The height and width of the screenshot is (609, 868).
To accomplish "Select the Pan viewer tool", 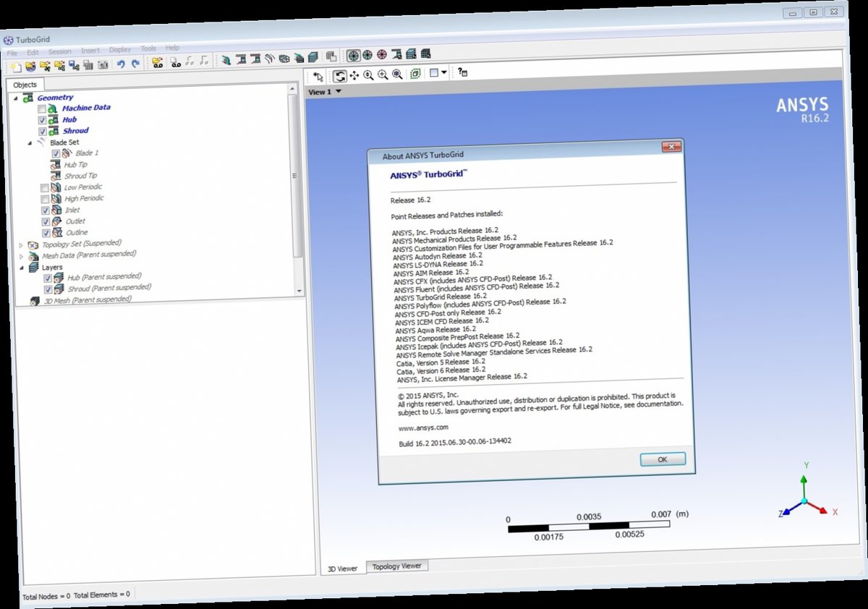I will click(x=354, y=75).
